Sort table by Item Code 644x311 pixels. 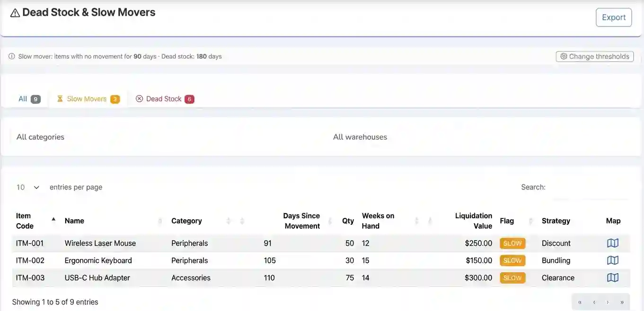tap(36, 221)
